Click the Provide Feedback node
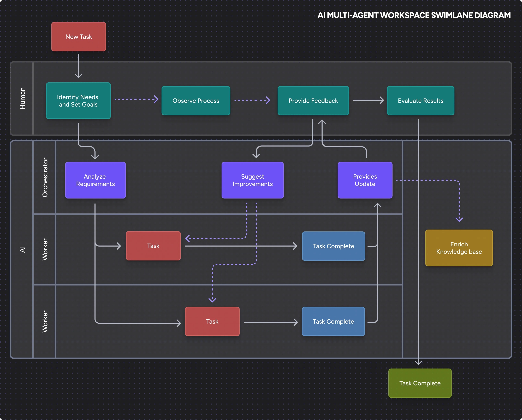The image size is (522, 420). (x=313, y=101)
